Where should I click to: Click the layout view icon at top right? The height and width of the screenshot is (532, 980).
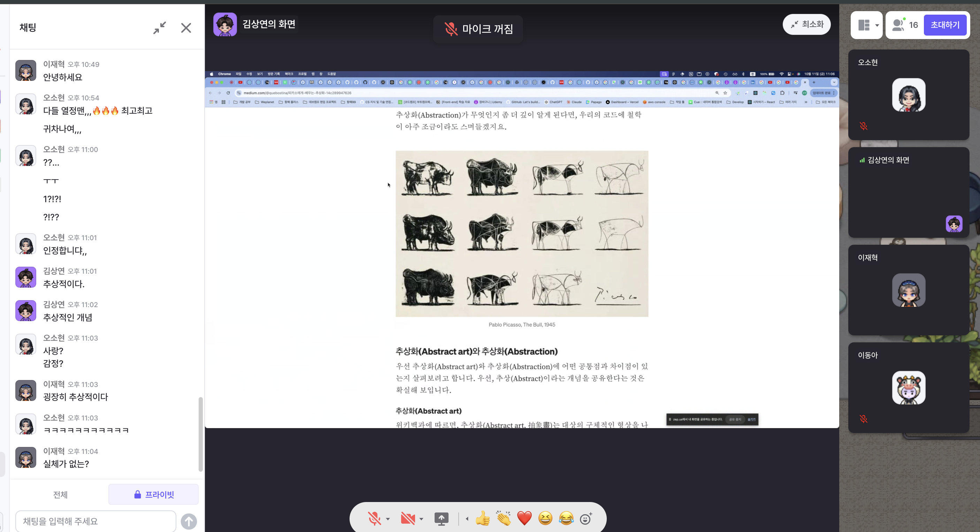tap(864, 25)
